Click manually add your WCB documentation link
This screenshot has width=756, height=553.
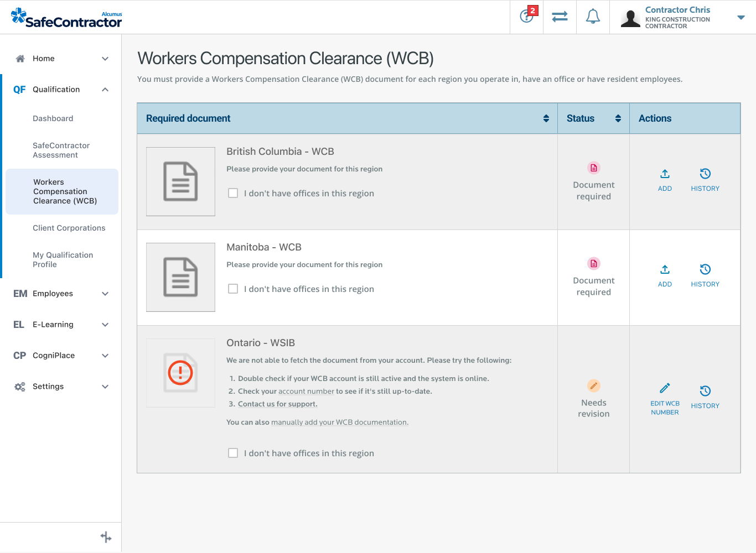340,422
